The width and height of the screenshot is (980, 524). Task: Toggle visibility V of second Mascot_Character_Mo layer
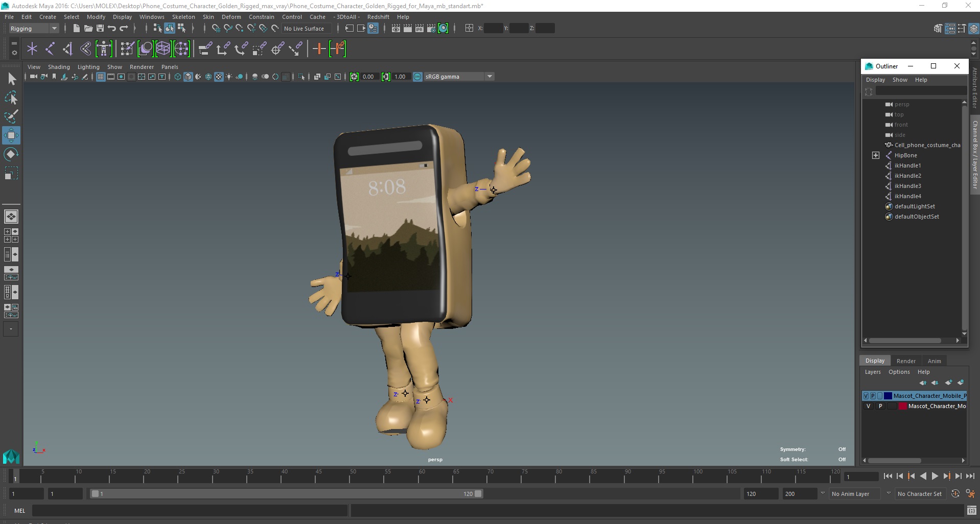point(868,406)
